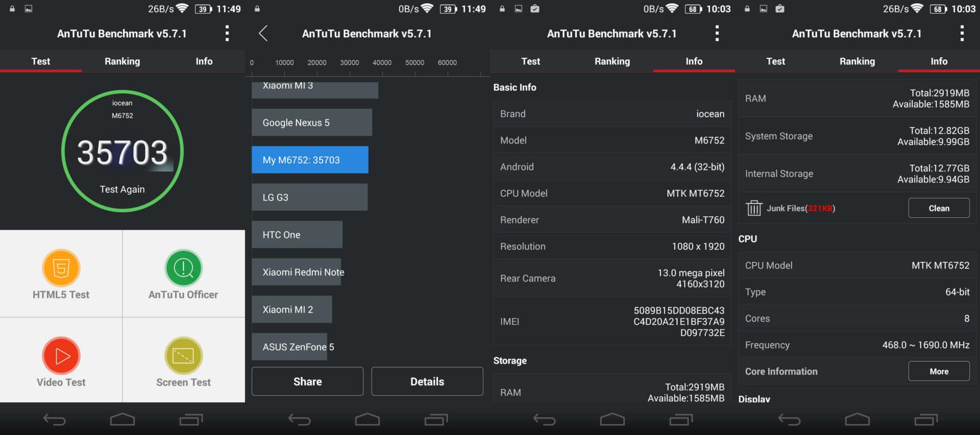The image size is (980, 435).
Task: Tap the Xiaomi Redmi Note ranking entry
Action: [297, 272]
